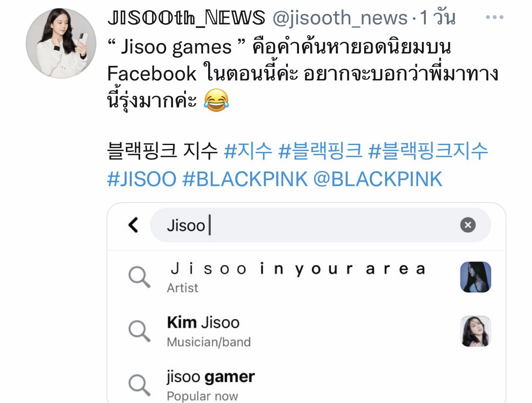Click the magnifier icon next to jisoo gamer
The image size is (532, 403).
coord(139,385)
